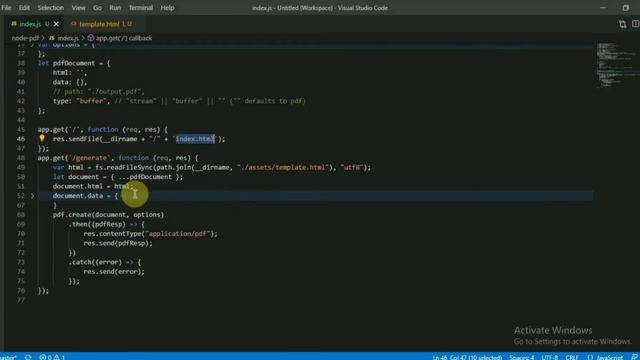Change encoding via UTF-8 indicator

click(x=549, y=357)
